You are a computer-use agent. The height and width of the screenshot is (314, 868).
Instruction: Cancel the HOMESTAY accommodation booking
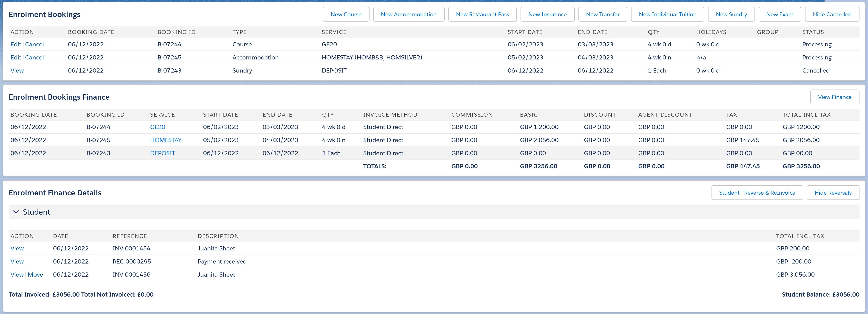coord(34,58)
